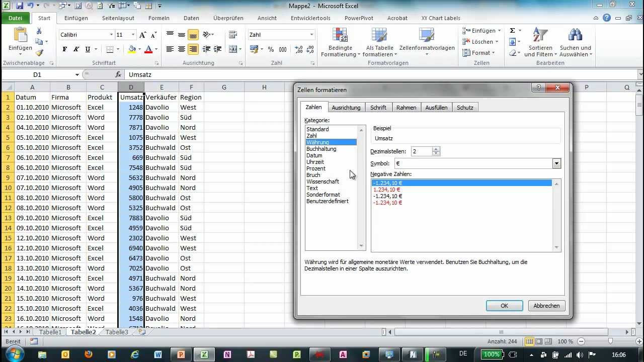Toggle right alignment button
The width and height of the screenshot is (644, 362).
(193, 49)
